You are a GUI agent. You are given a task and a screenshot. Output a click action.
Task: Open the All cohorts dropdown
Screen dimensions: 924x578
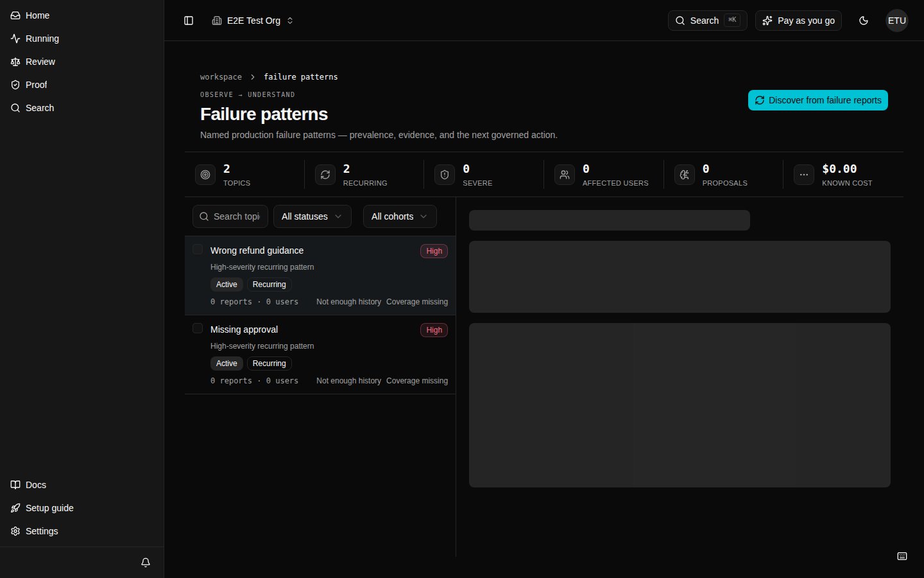click(x=400, y=216)
